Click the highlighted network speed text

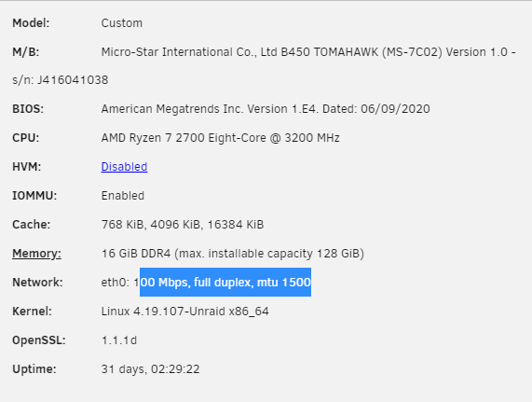(x=225, y=283)
